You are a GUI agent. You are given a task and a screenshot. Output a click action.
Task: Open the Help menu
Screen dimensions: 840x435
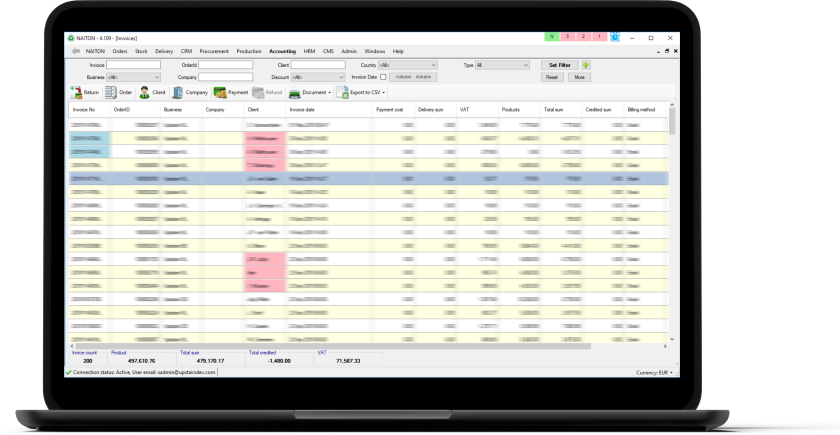coord(398,51)
